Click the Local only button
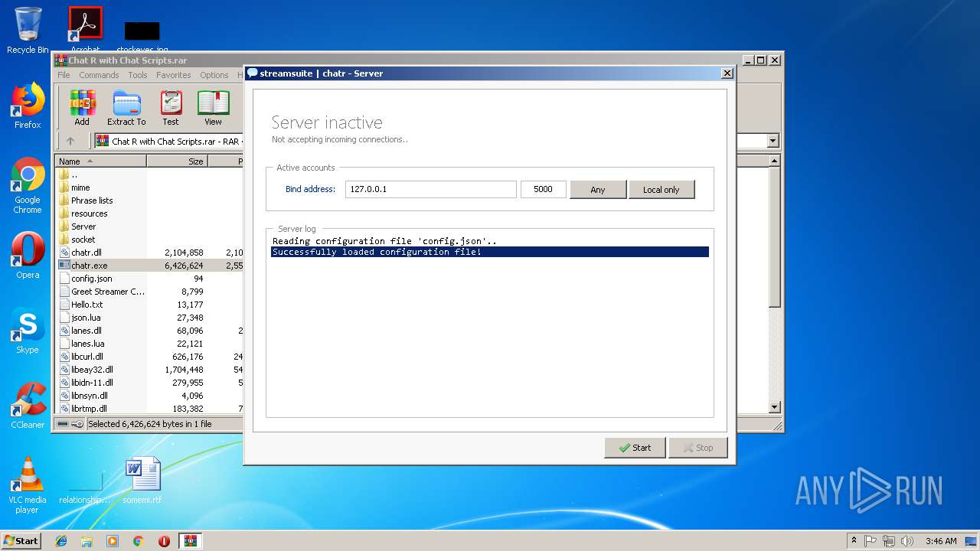The image size is (980, 551). [661, 189]
